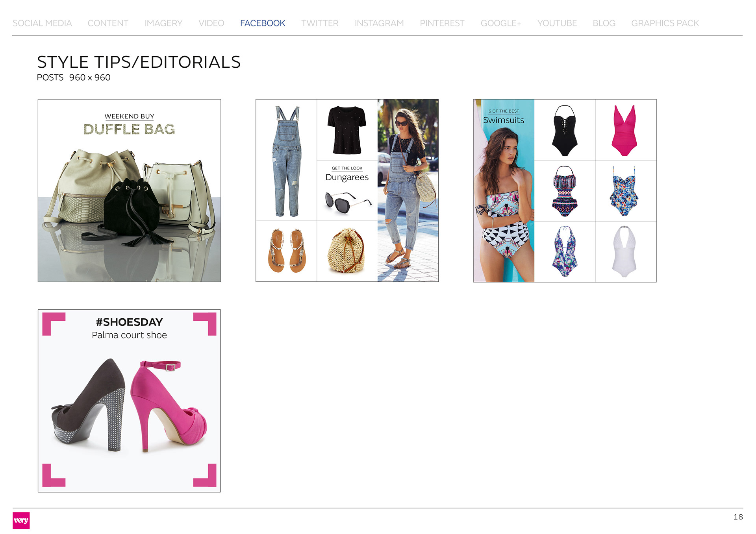Open the Facebook tab
This screenshot has height=534, width=756.
point(262,23)
